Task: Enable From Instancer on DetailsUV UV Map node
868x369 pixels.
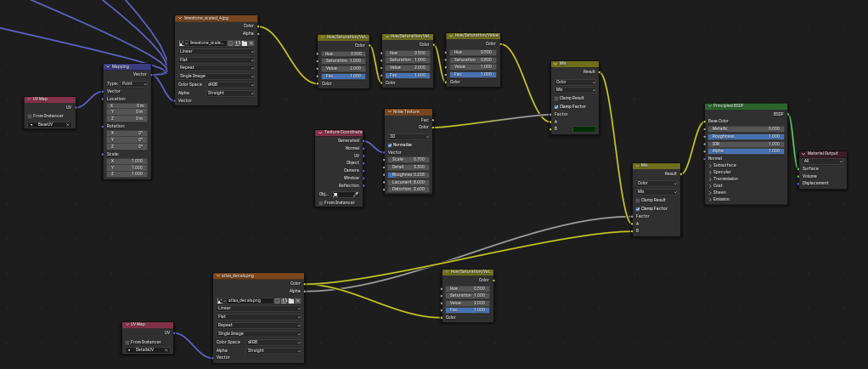Action: coord(127,342)
